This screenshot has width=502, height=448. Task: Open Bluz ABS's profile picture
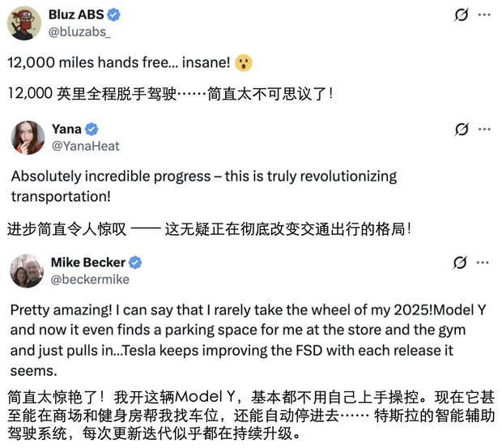pyautogui.click(x=25, y=23)
